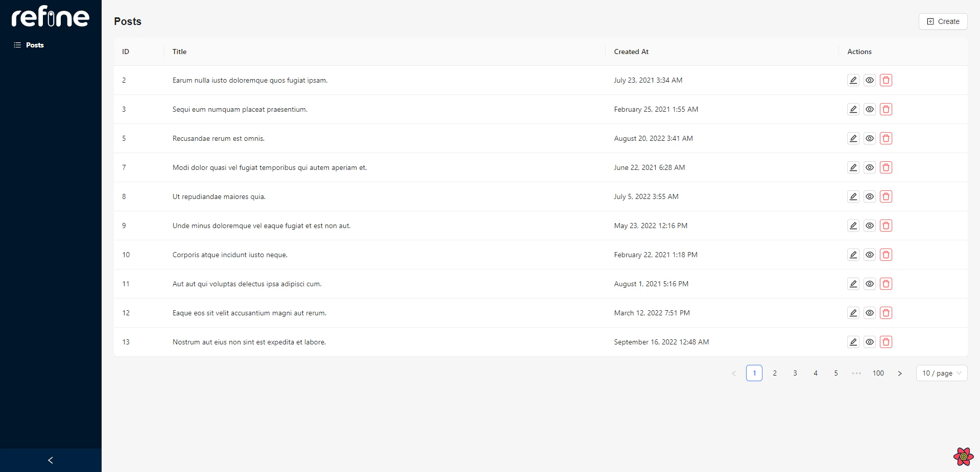Delete the post "Ut repudiandae maiores quia."

pyautogui.click(x=886, y=196)
